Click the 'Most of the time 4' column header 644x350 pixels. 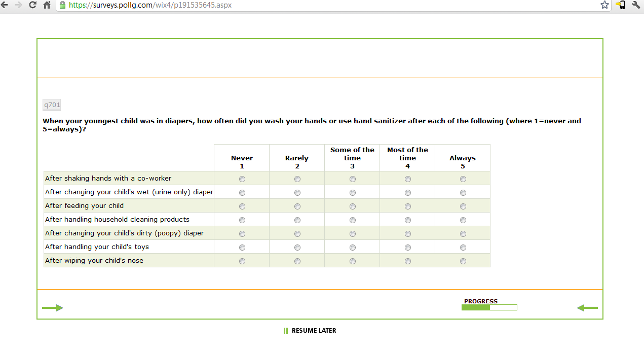pyautogui.click(x=407, y=158)
